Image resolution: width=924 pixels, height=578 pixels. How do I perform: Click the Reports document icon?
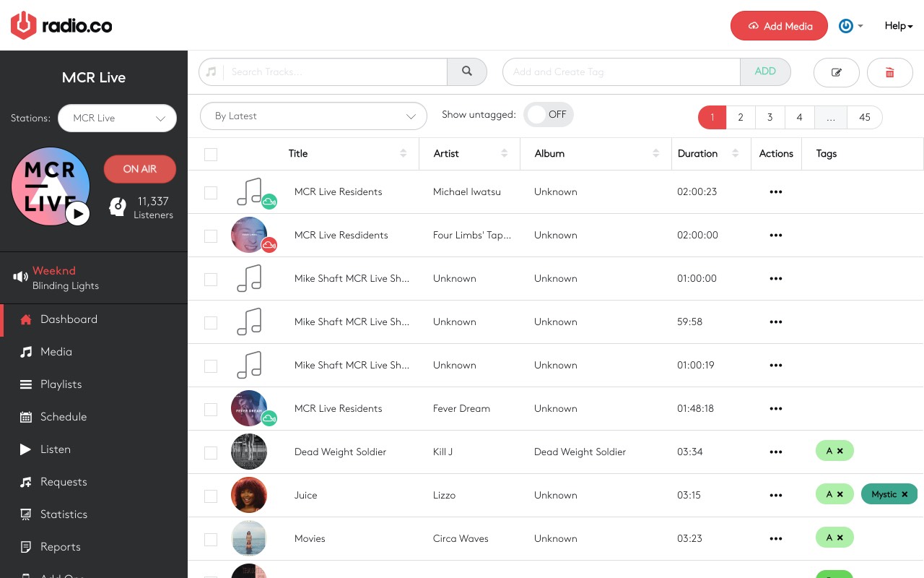[x=26, y=547]
